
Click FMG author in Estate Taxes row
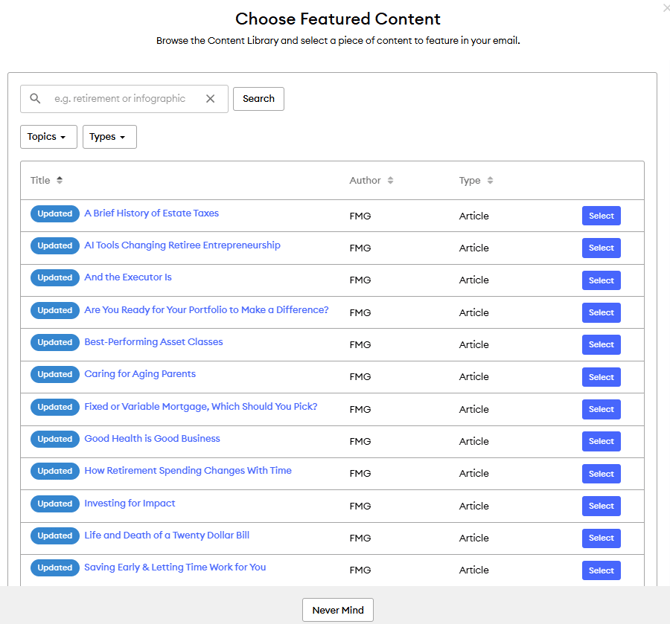[360, 216]
